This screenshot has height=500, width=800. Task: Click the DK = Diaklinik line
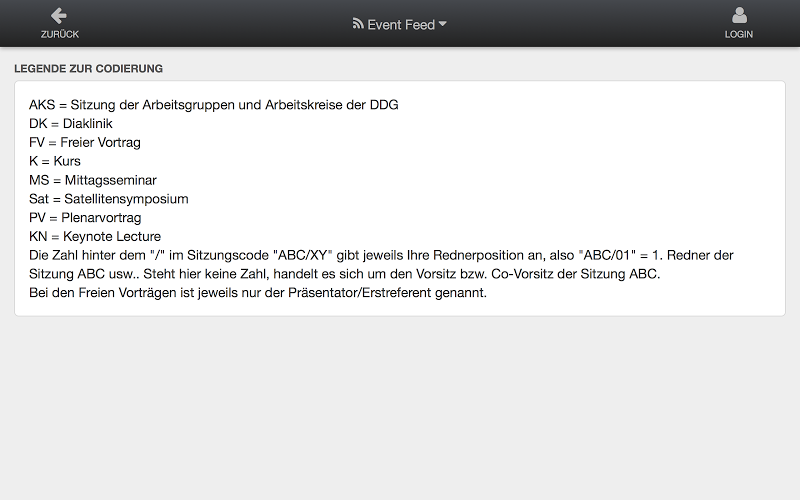(x=71, y=123)
